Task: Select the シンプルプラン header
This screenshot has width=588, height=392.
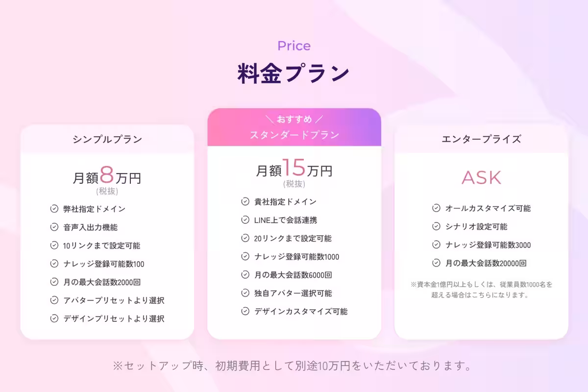Action: pyautogui.click(x=107, y=139)
